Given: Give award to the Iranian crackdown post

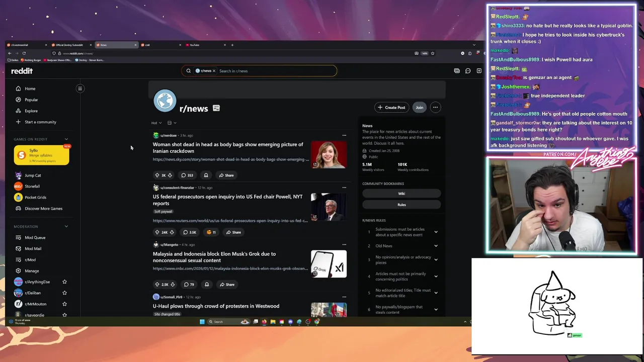Looking at the screenshot, I should click(x=206, y=175).
